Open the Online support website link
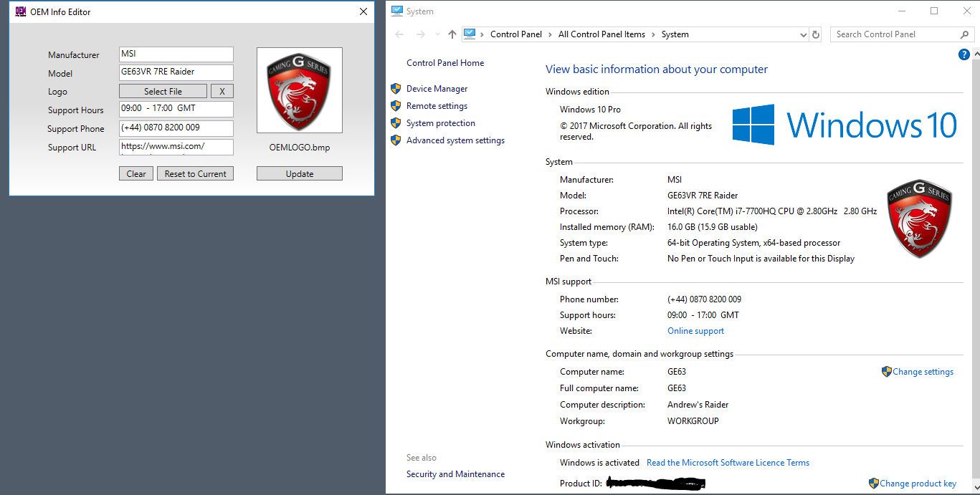The height and width of the screenshot is (495, 980). coord(695,331)
